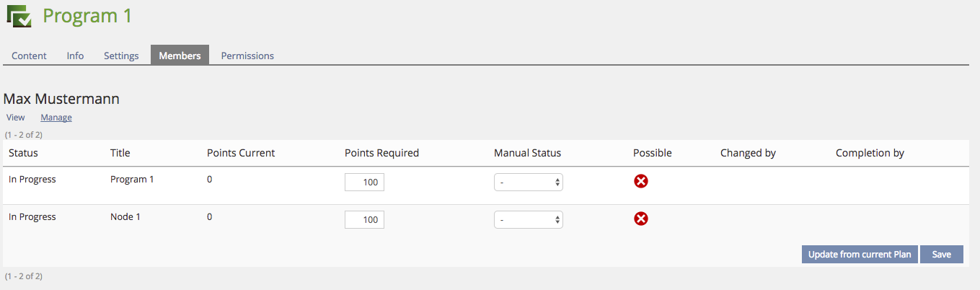980x290 pixels.
Task: Click the Manual Status column header
Action: (x=527, y=153)
